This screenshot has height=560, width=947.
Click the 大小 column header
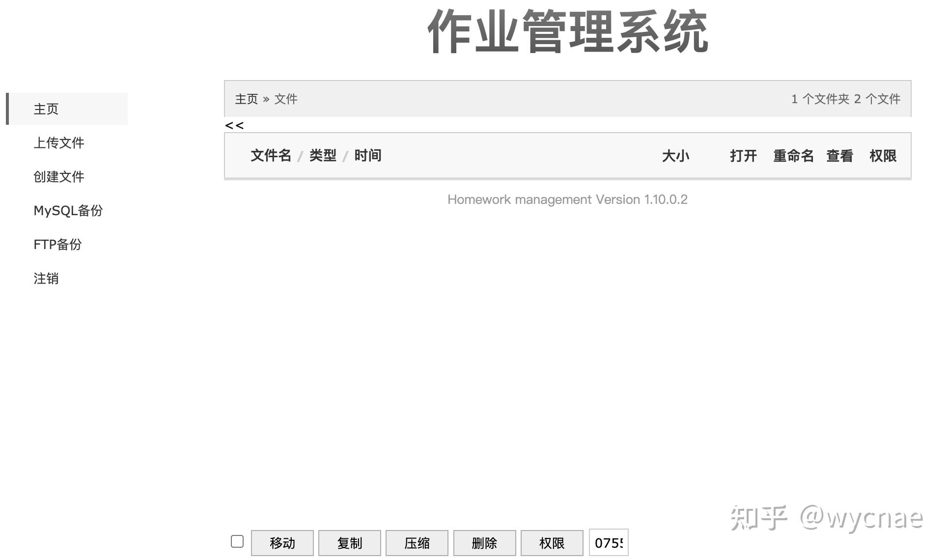[x=676, y=156]
